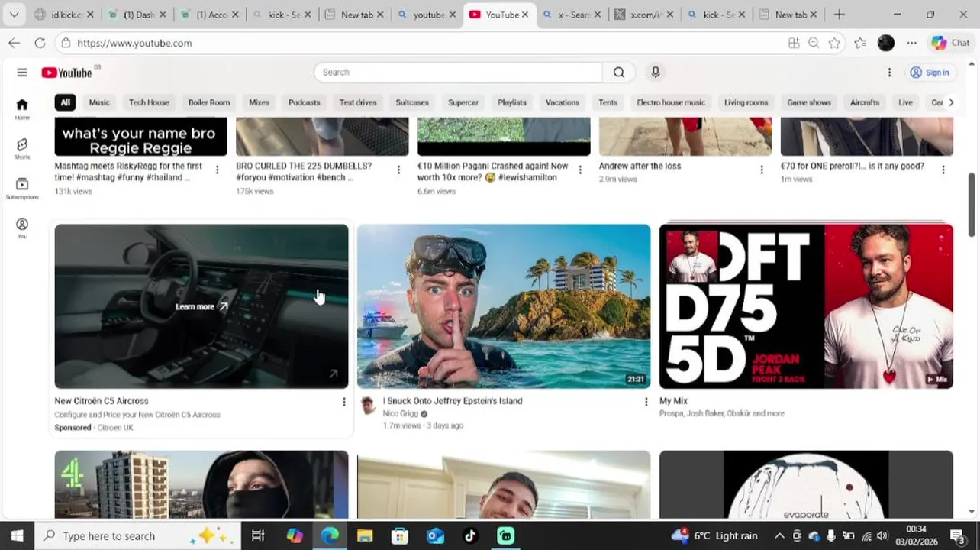Open Outlook from the taskbar
Screen dimensions: 980x550
point(435,536)
